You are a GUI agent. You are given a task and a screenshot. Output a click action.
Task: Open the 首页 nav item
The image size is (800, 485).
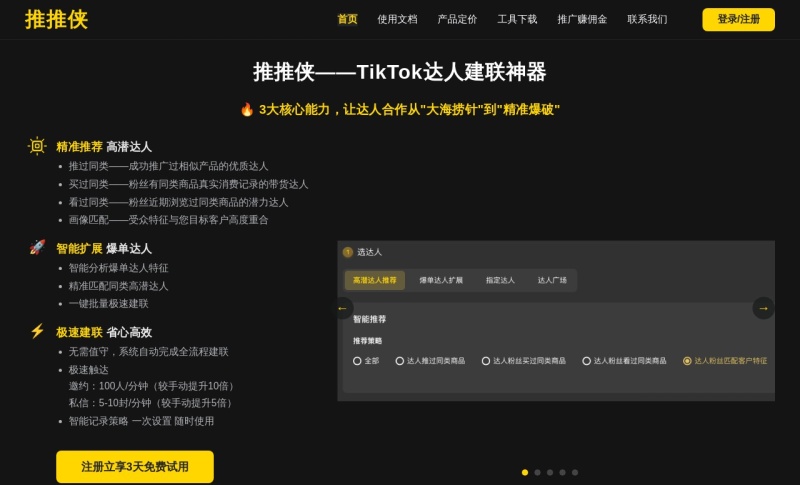click(347, 19)
